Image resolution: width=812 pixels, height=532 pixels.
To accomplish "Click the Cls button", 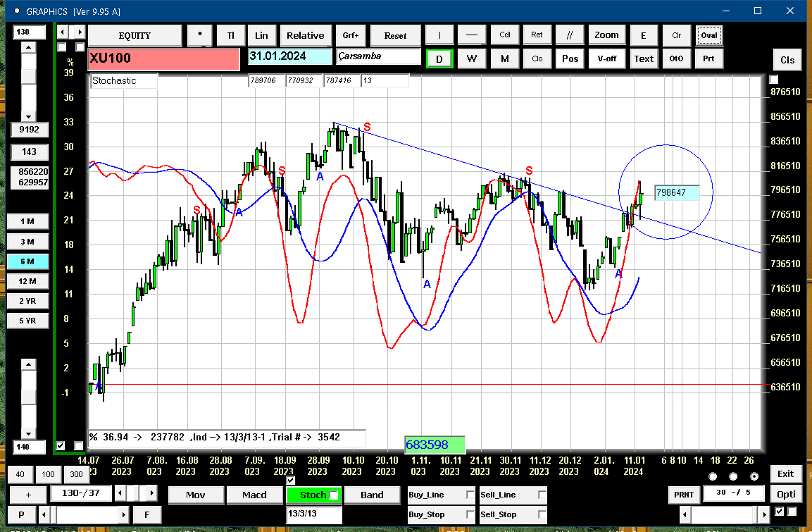I will 787,60.
